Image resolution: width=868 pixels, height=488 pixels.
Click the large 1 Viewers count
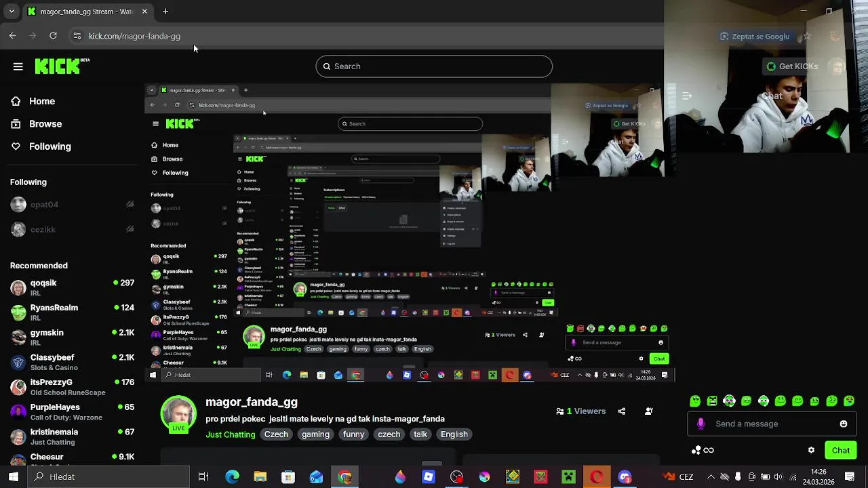point(580,411)
